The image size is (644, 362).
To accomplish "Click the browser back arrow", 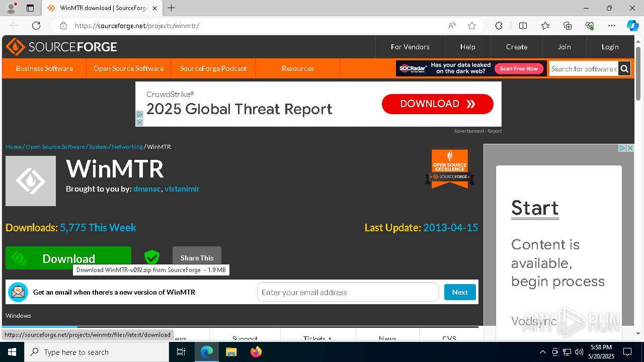I will click(14, 26).
